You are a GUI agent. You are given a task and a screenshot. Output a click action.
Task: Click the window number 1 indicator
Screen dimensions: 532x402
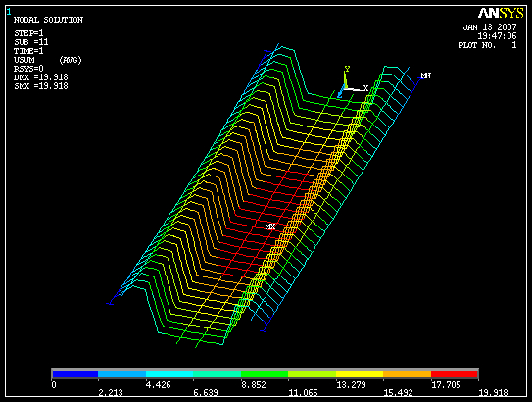coord(9,12)
